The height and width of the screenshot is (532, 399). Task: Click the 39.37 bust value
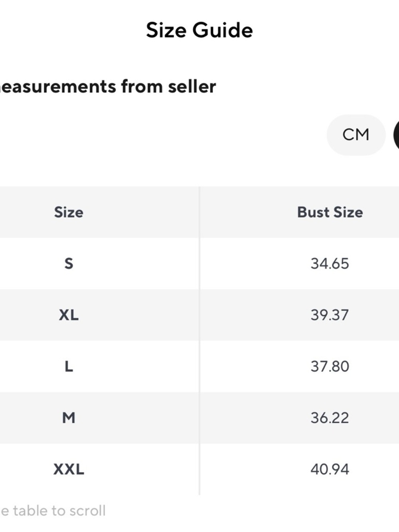tap(330, 315)
